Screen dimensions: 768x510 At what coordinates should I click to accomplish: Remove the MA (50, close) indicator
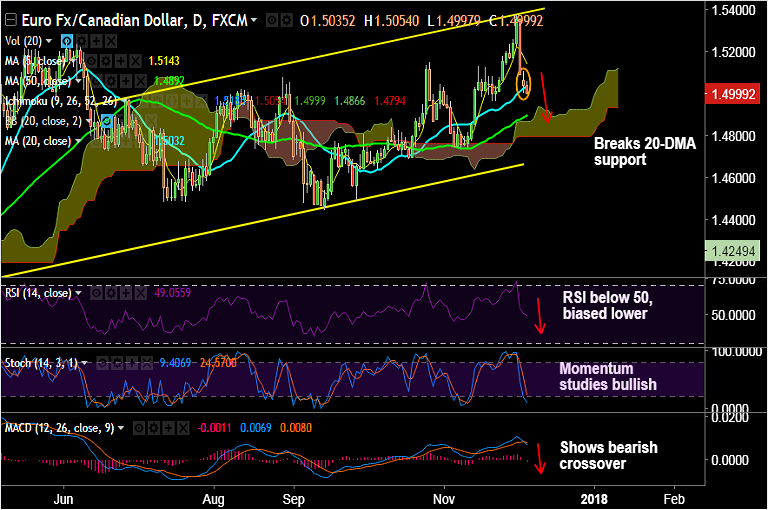pos(141,81)
